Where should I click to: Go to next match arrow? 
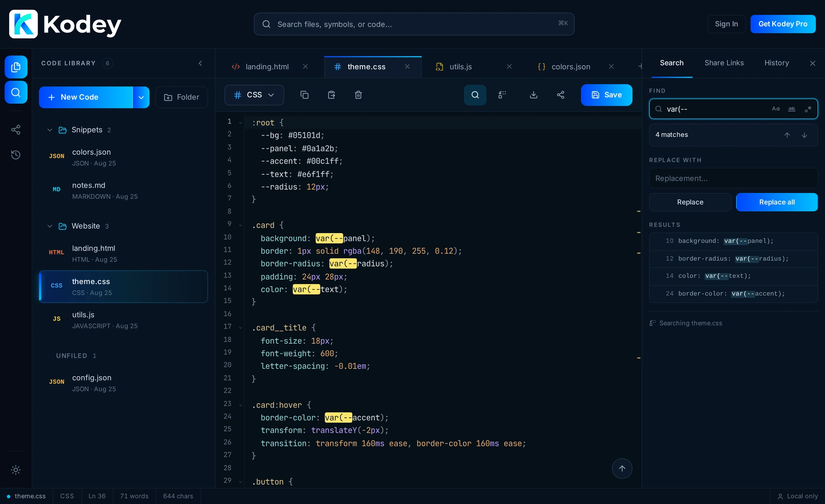point(804,135)
